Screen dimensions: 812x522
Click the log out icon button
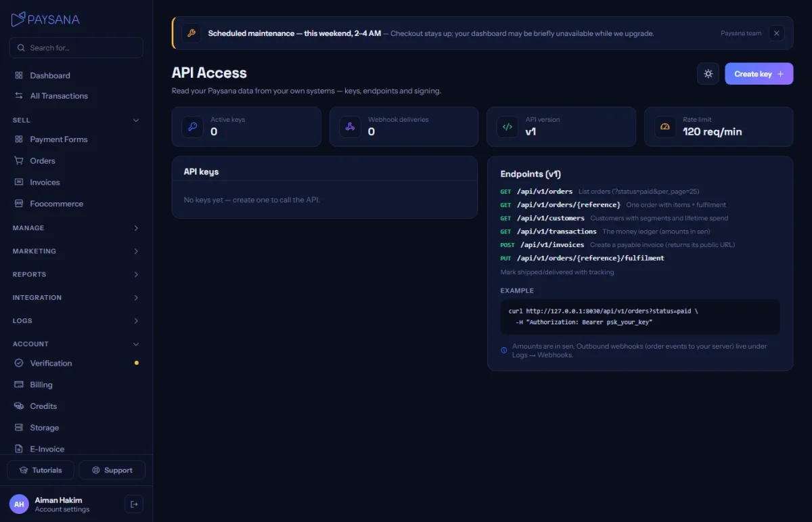coord(134,504)
